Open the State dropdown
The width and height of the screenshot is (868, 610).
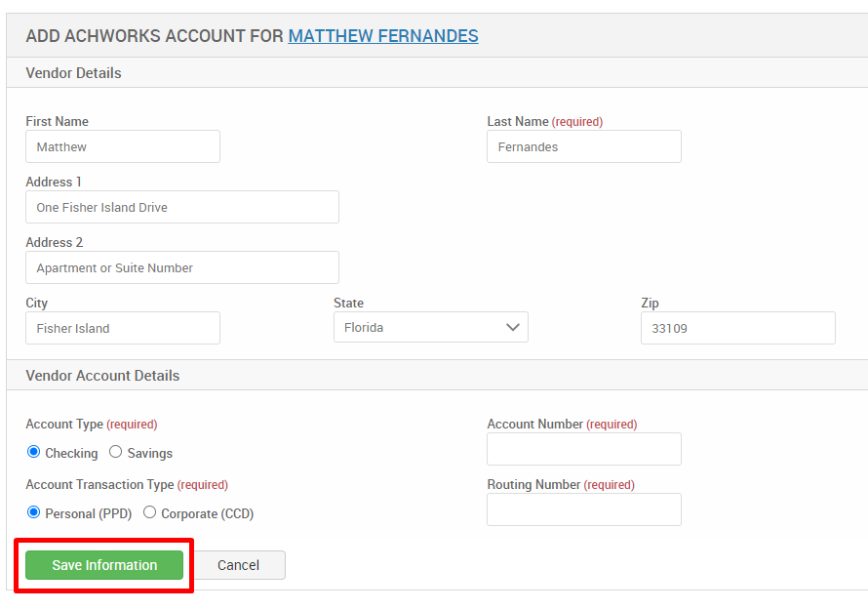click(431, 328)
